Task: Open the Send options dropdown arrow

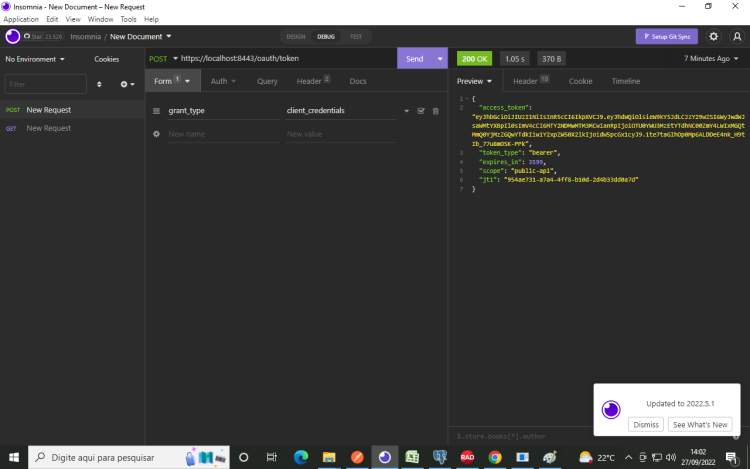Action: pyautogui.click(x=440, y=58)
